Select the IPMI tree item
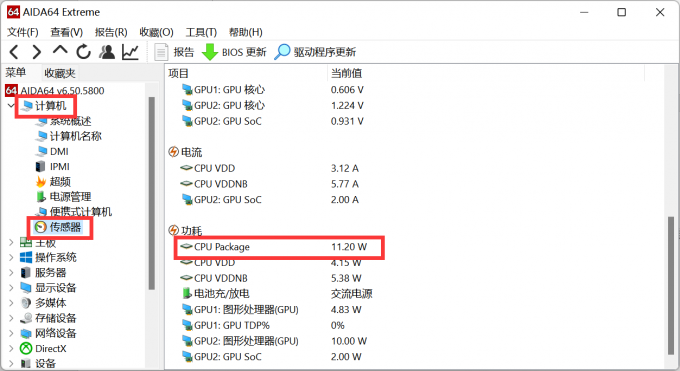Image resolution: width=680 pixels, height=371 pixels. click(x=59, y=167)
